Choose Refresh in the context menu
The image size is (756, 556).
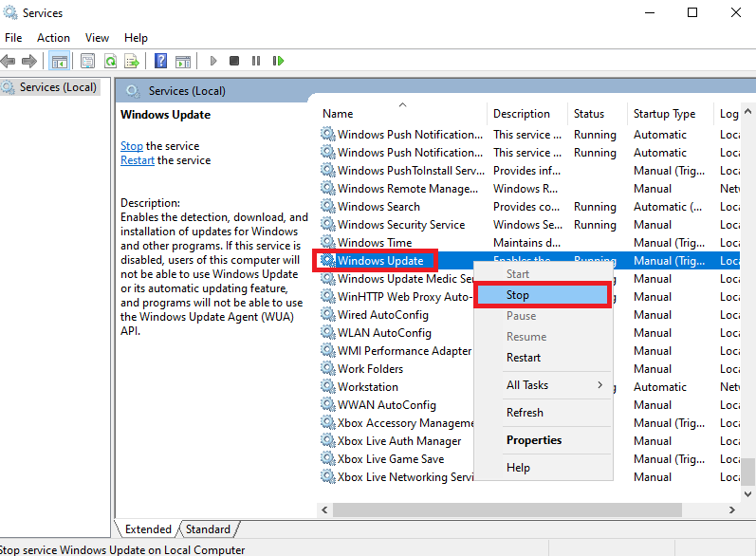point(543,413)
